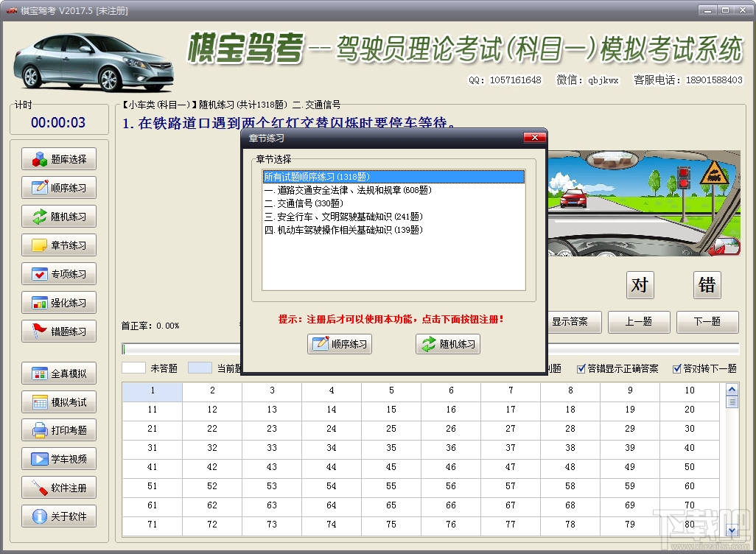Image resolution: width=756 pixels, height=554 pixels.
Task: Toggle 答对转下一题 checkbox
Action: (x=677, y=369)
